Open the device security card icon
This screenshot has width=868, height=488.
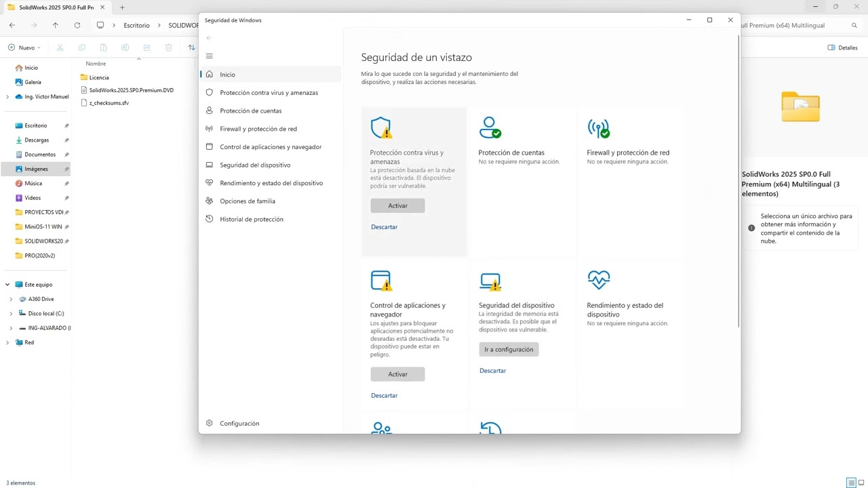point(490,281)
